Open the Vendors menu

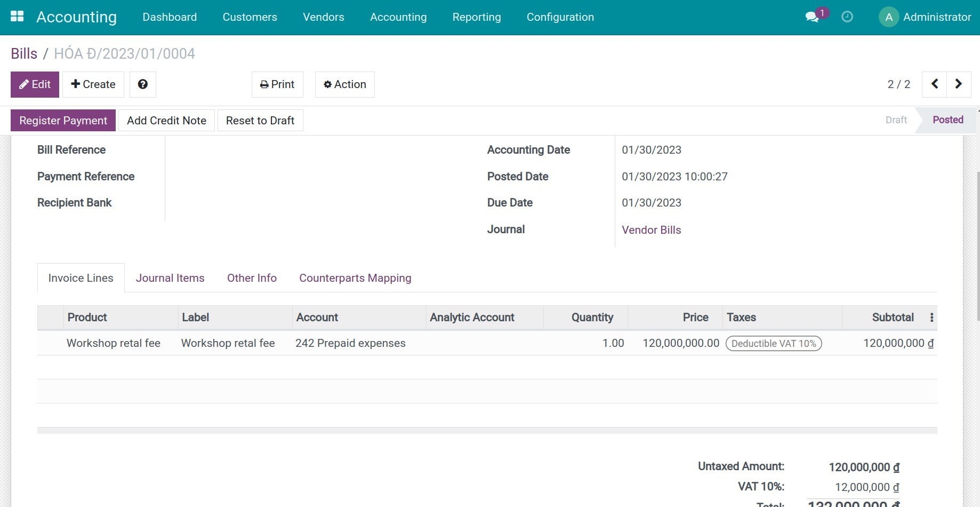pyautogui.click(x=323, y=17)
